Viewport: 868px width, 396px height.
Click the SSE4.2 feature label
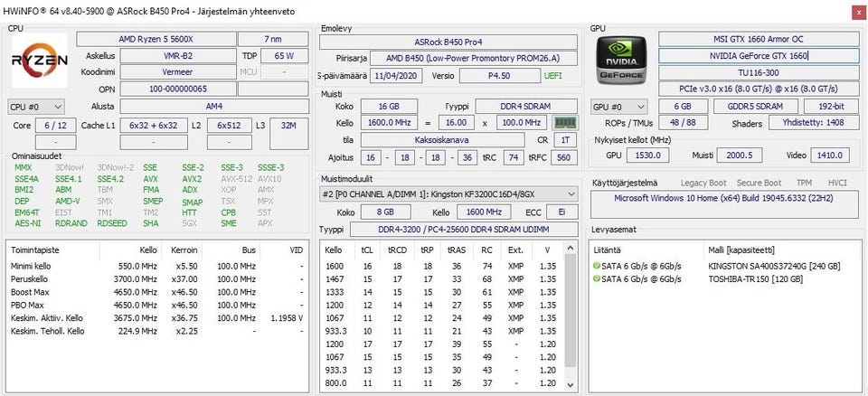pyautogui.click(x=110, y=179)
